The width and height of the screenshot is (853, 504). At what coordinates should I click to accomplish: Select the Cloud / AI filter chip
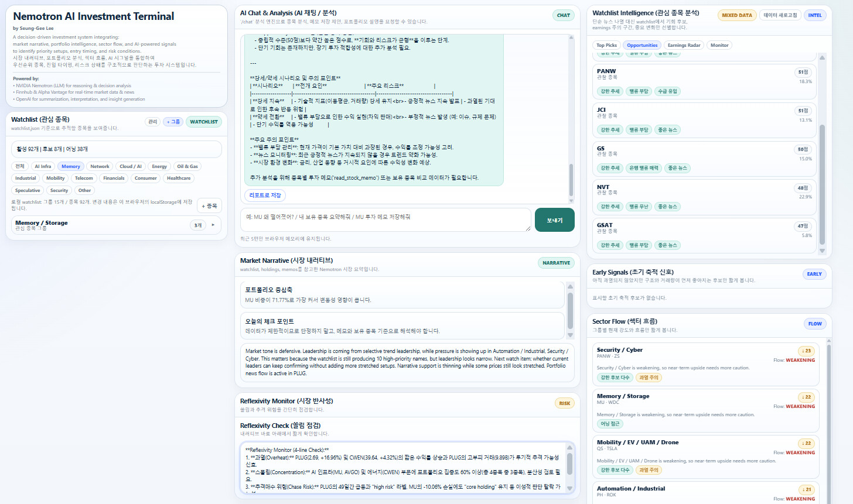(131, 166)
